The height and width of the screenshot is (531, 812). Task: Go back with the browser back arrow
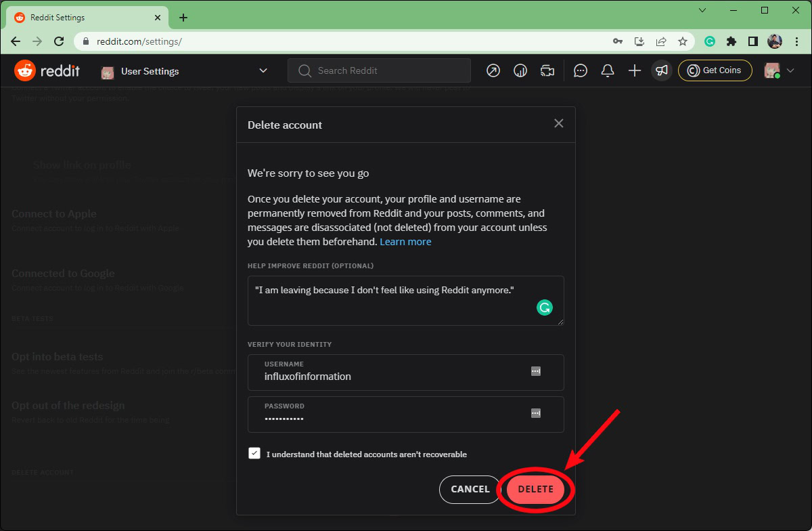tap(16, 41)
